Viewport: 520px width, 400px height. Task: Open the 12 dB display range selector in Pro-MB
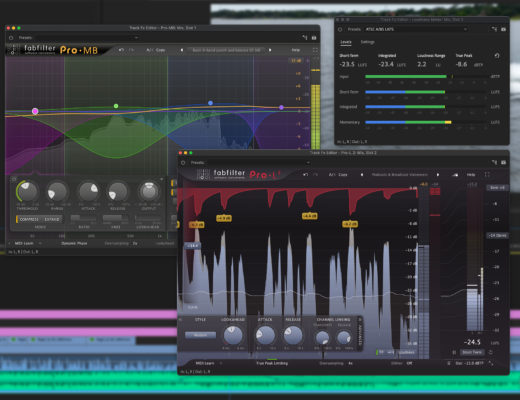pos(296,61)
